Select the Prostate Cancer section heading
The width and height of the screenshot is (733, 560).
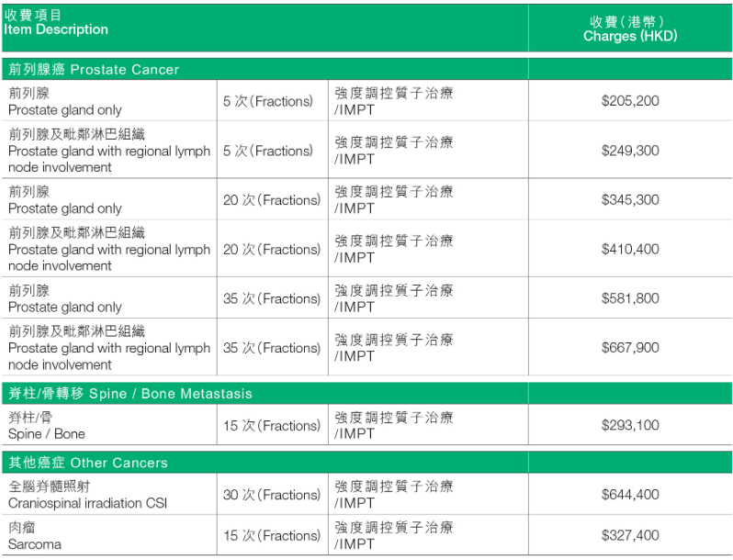tap(94, 70)
